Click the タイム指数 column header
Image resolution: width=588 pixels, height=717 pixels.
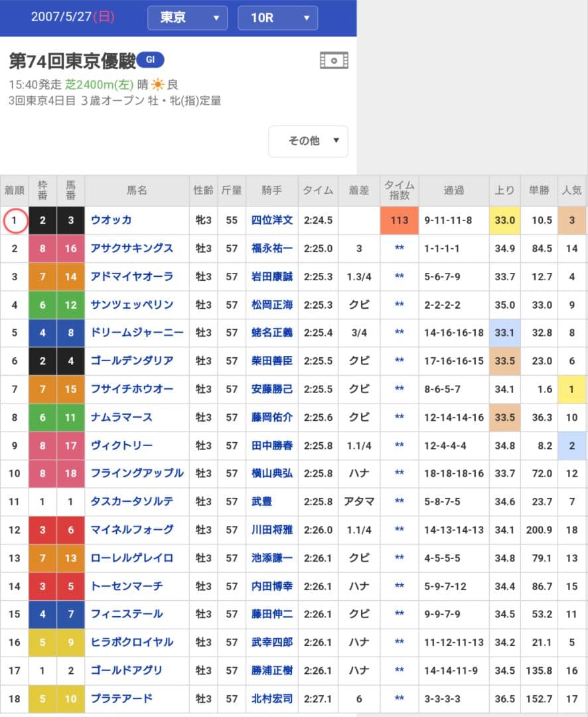click(x=398, y=191)
